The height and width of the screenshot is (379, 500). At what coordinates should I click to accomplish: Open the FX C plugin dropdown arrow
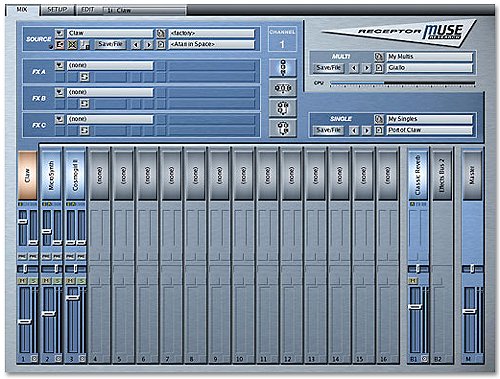[59, 119]
